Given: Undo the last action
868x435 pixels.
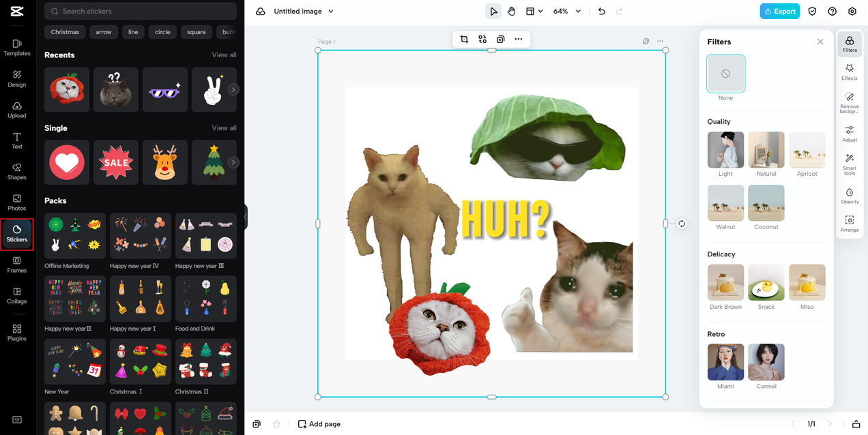Looking at the screenshot, I should coord(601,12).
